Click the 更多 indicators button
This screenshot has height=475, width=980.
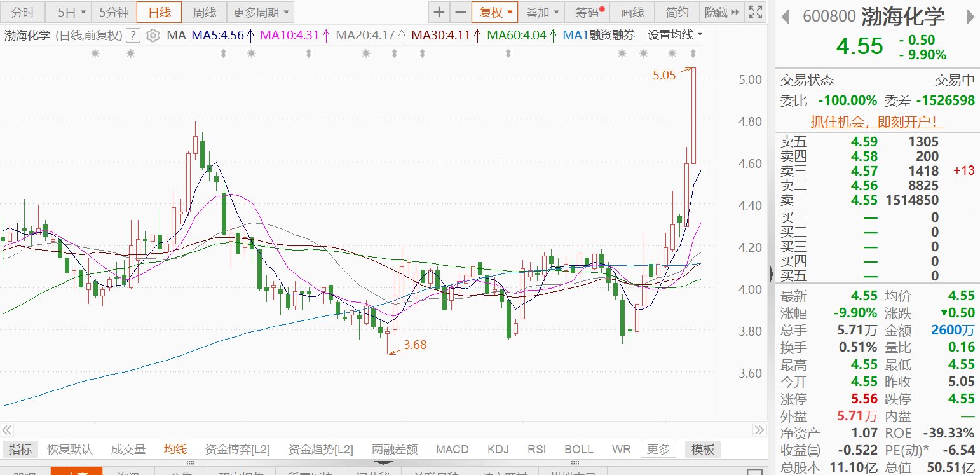[658, 450]
